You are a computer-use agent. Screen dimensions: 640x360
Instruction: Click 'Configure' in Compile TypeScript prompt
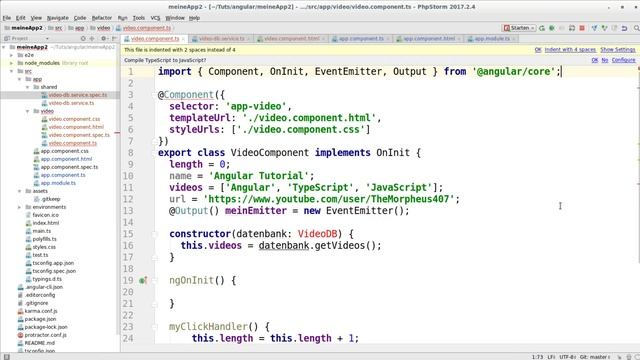click(x=623, y=60)
